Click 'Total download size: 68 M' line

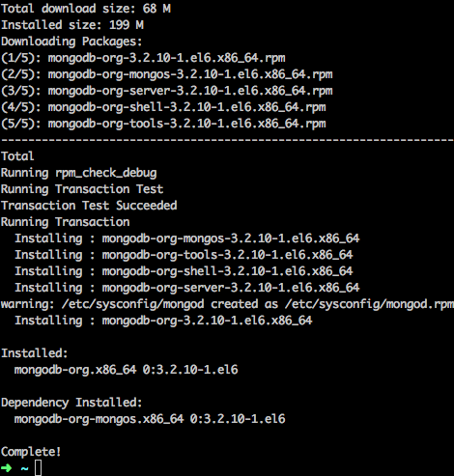coord(86,9)
